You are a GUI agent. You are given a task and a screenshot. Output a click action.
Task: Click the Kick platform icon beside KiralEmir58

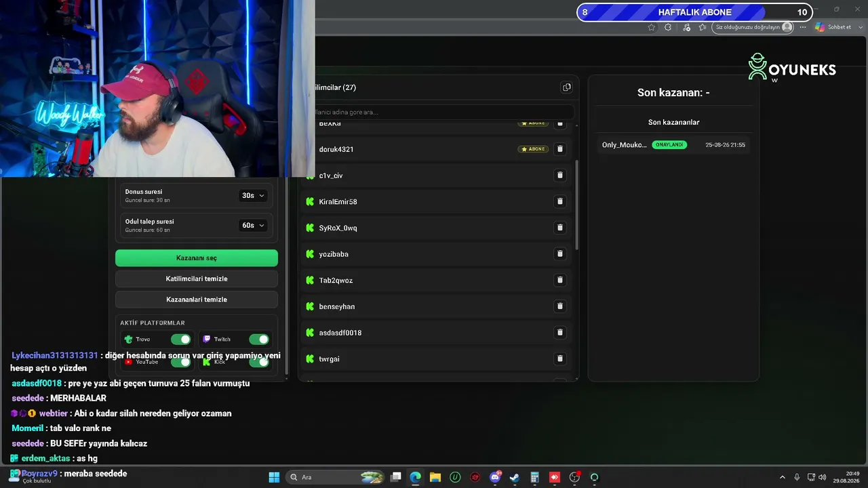pyautogui.click(x=310, y=201)
